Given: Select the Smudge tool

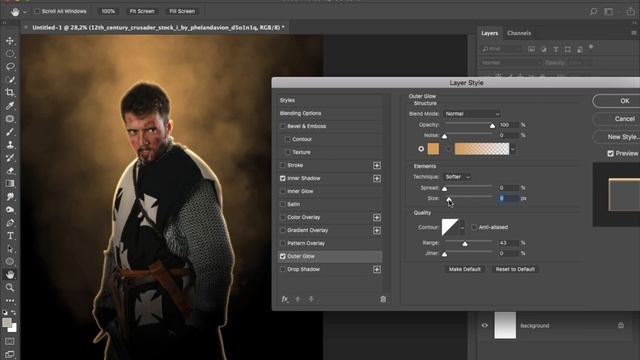Looking at the screenshot, I should coord(10,197).
